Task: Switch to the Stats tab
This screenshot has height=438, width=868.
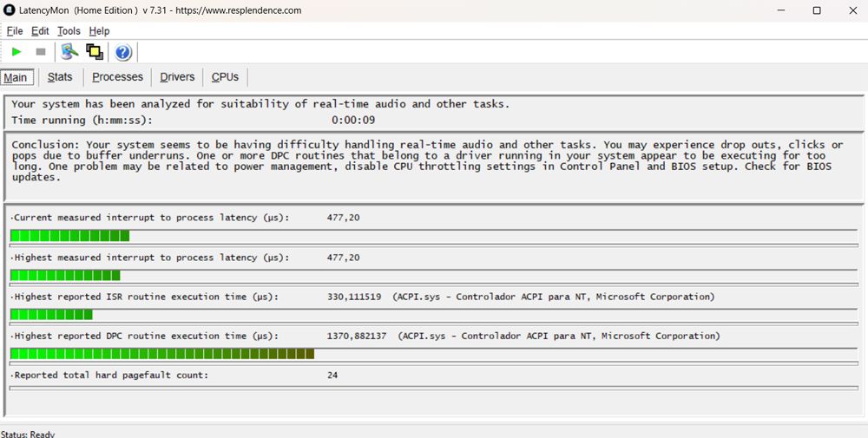Action: point(60,77)
